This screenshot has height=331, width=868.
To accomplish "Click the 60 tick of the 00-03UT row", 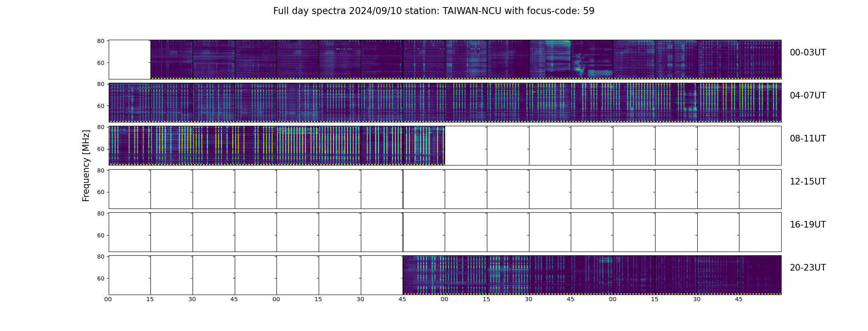I will [x=100, y=63].
